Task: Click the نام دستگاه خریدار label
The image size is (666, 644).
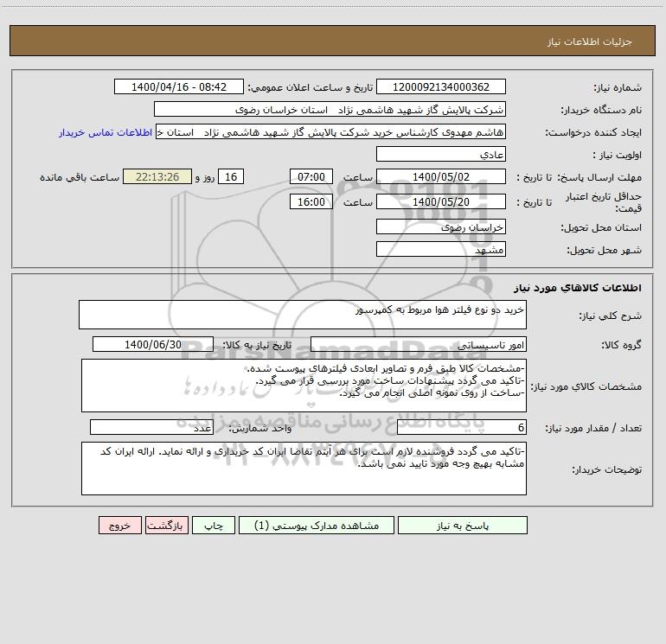Action: click(x=601, y=111)
